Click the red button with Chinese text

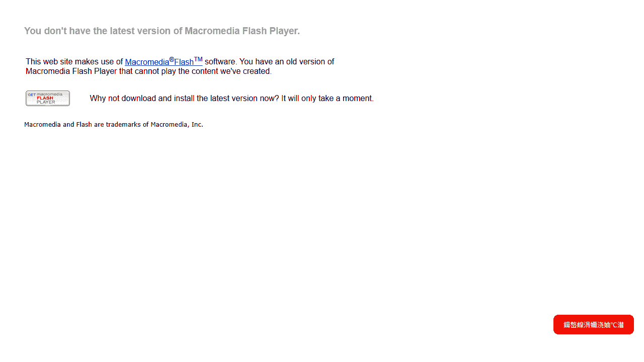[594, 325]
